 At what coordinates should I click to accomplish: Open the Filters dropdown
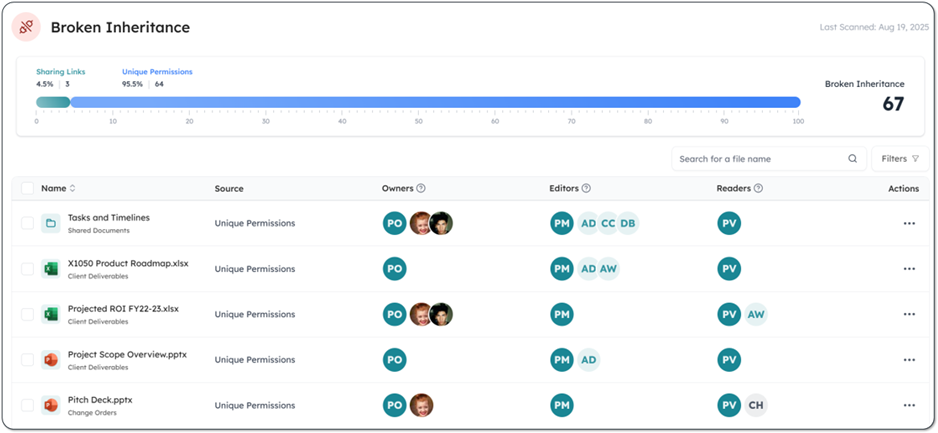900,159
